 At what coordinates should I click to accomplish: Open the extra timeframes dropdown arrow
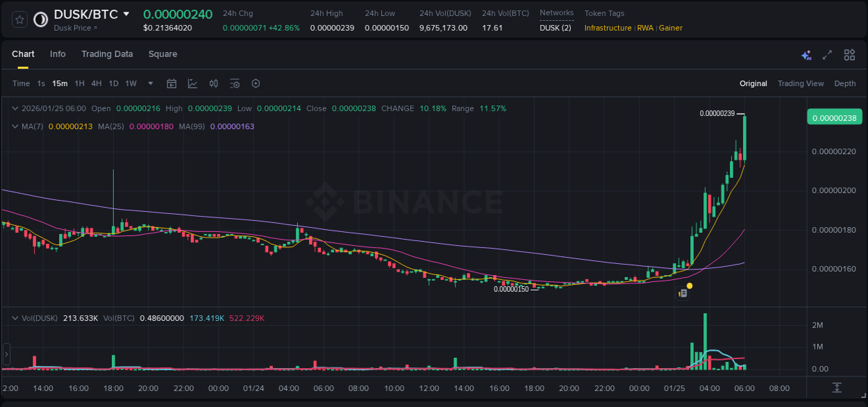pyautogui.click(x=149, y=83)
